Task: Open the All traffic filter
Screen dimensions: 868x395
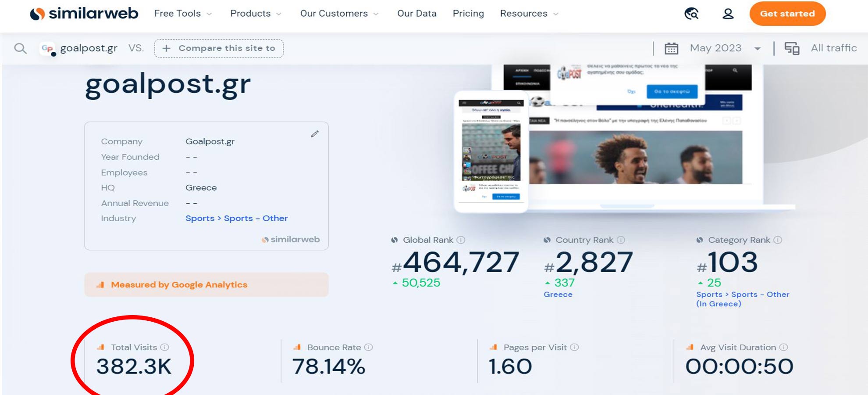Action: coord(834,48)
